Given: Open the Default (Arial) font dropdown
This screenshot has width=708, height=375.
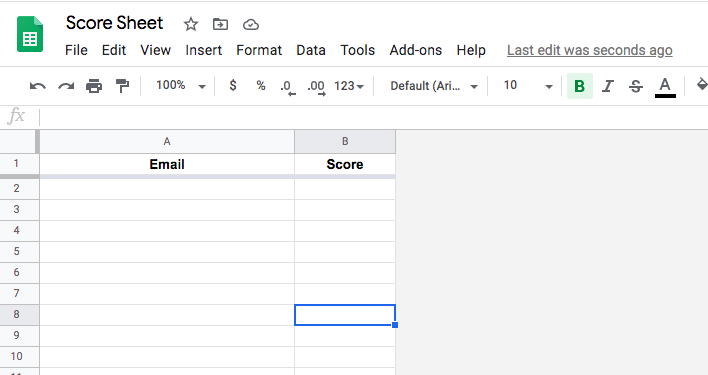Looking at the screenshot, I should 434,86.
